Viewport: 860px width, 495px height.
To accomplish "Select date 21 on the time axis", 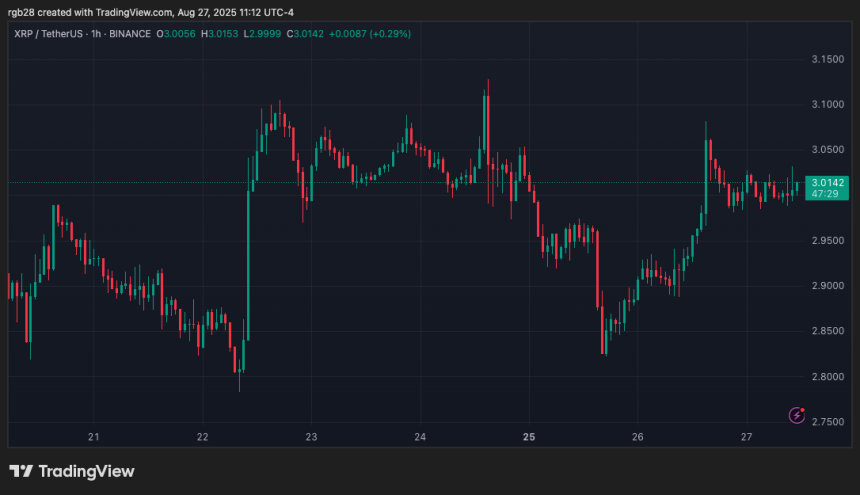I will tap(94, 437).
